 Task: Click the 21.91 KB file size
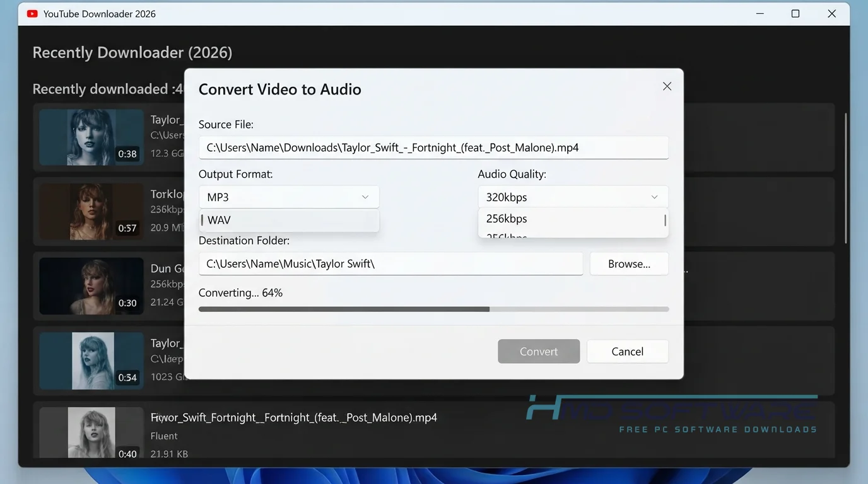pyautogui.click(x=169, y=454)
